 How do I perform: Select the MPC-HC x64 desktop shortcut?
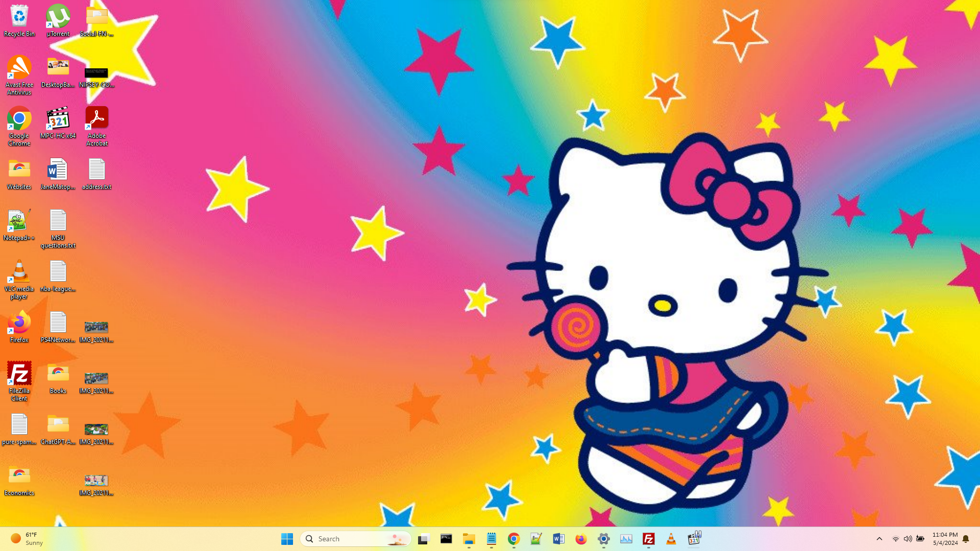click(x=58, y=123)
